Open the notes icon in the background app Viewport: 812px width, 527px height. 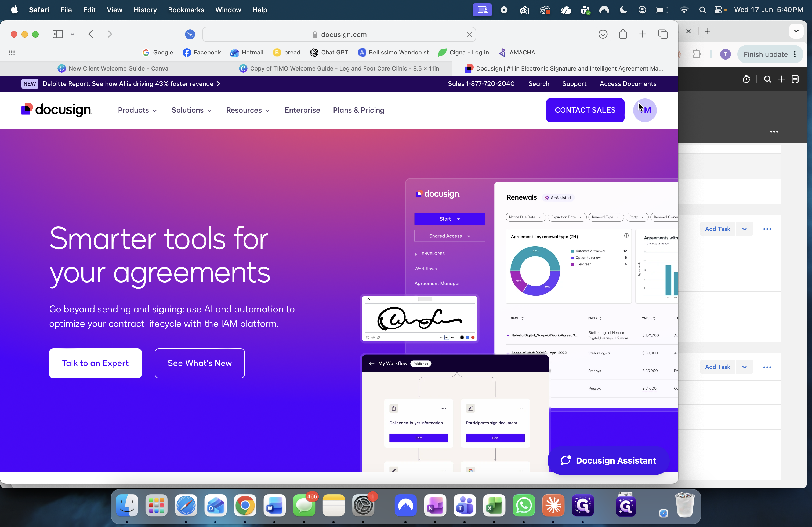795,79
